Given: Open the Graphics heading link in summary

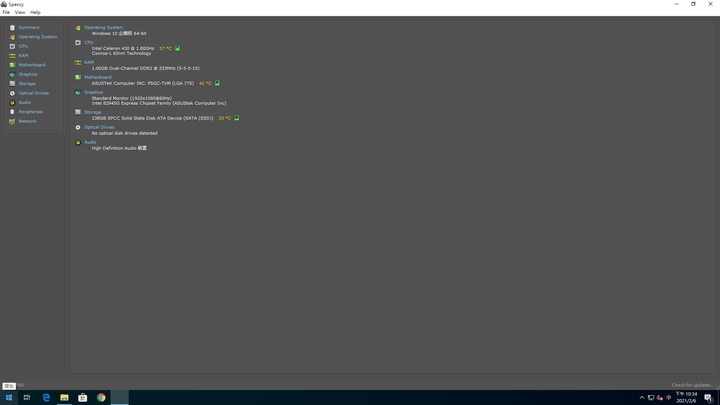Looking at the screenshot, I should [x=93, y=92].
